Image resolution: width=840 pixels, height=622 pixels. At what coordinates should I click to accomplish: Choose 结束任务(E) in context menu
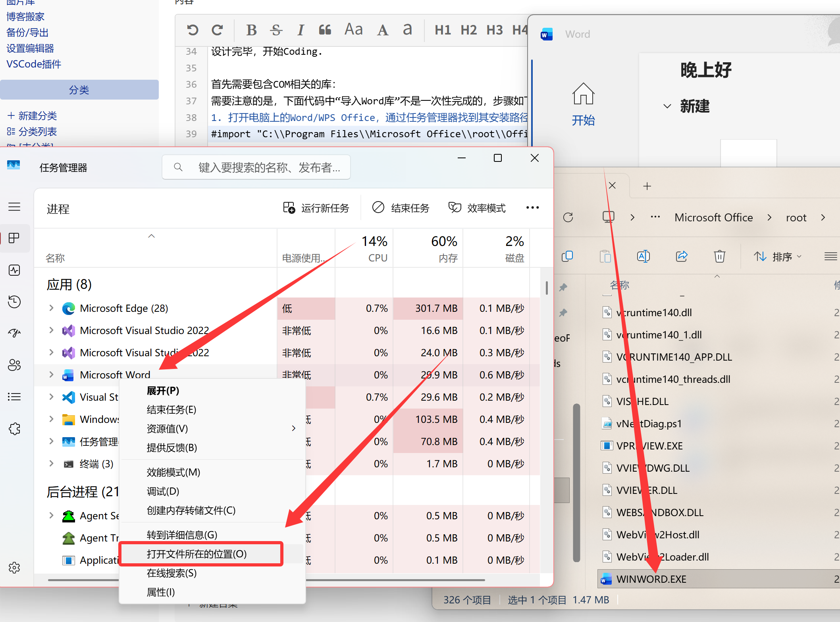[x=171, y=409]
